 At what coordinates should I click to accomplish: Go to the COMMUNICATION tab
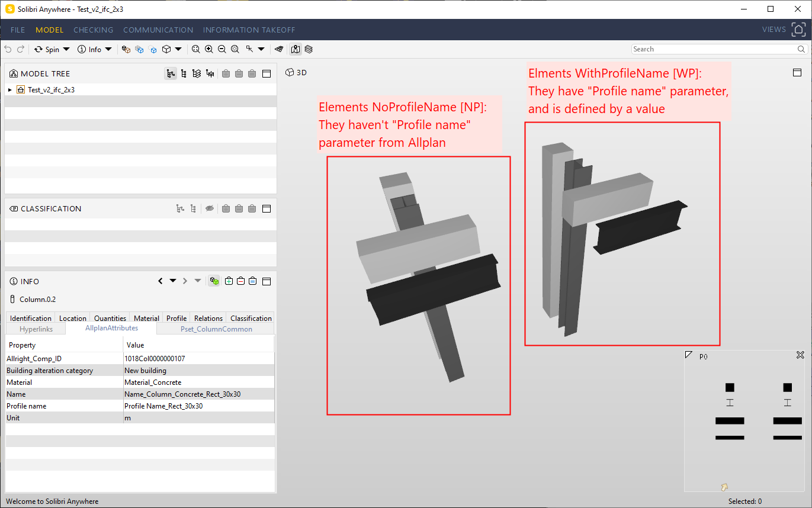point(158,30)
